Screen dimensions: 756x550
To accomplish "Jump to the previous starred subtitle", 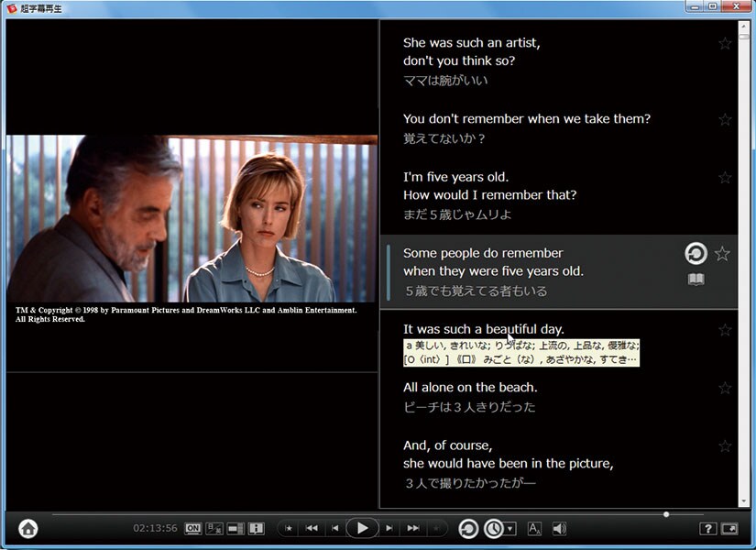I will (289, 529).
